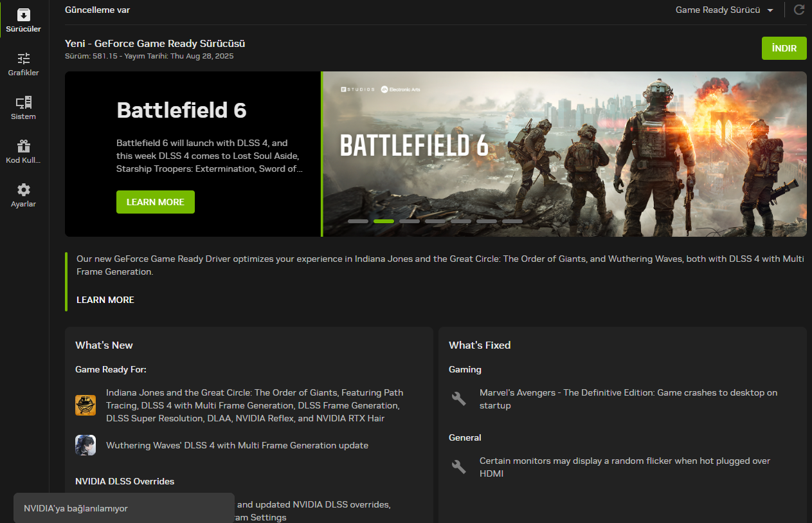The width and height of the screenshot is (812, 523).
Task: Click the Wuthering Waves DLSS 4 update text
Action: point(237,445)
